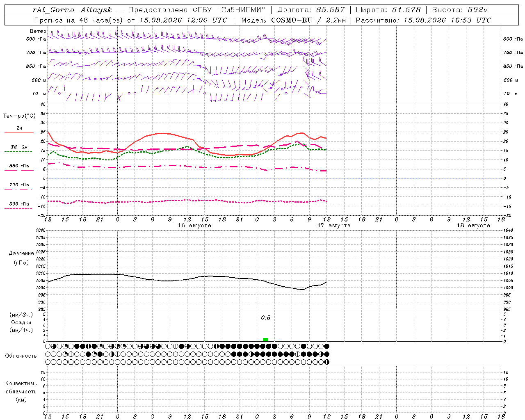Click the green precipitation bar
Image resolution: width=525 pixels, height=420 pixels.
click(x=265, y=339)
